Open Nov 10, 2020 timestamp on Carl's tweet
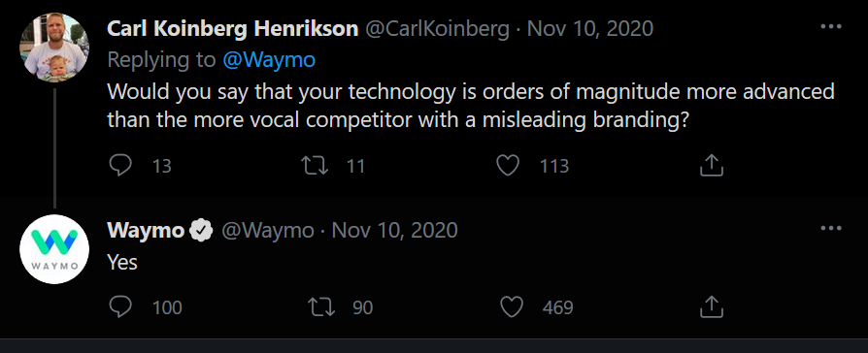The height and width of the screenshot is (353, 868). (590, 29)
